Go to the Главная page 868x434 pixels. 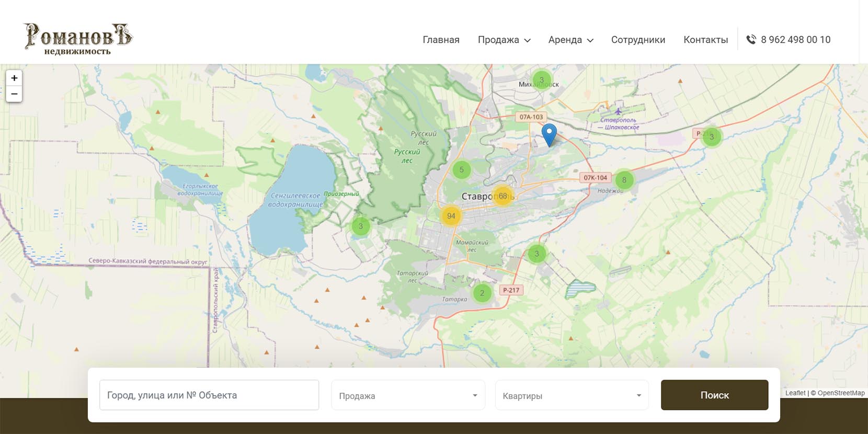coord(441,40)
